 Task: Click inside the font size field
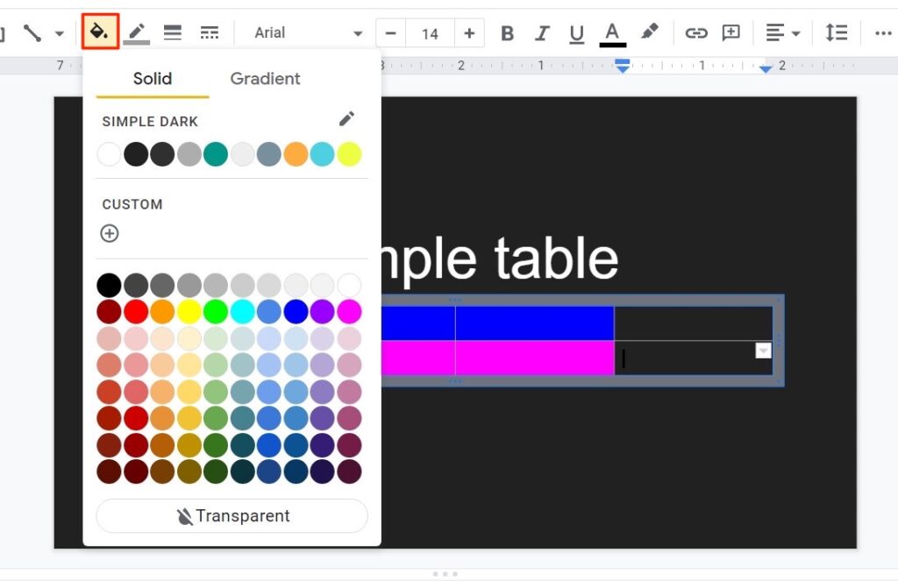coord(430,32)
